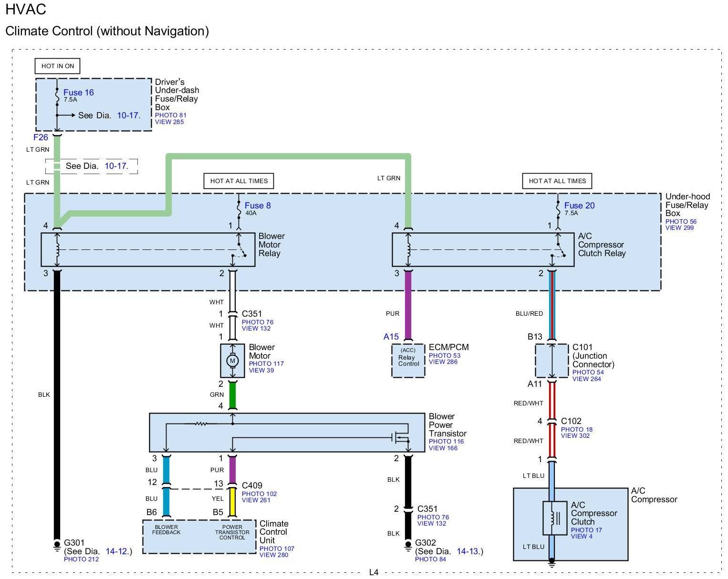Open PHOTO 107 for Climate Control Unit
Image resolution: width=728 pixels, height=579 pixels.
(x=277, y=548)
